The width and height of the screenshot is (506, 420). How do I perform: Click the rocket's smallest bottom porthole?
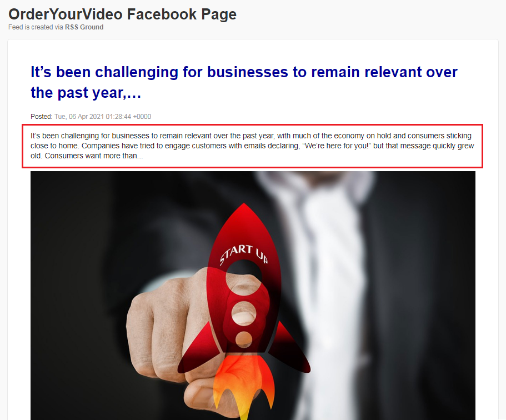click(244, 339)
